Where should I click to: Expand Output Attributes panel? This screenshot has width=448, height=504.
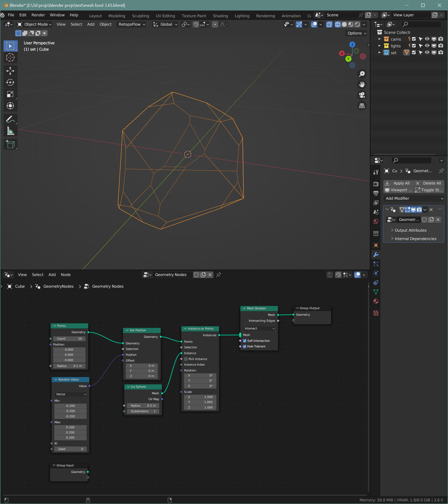tap(410, 230)
